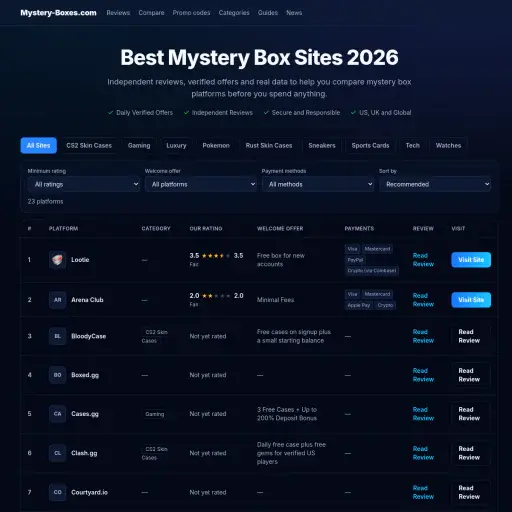The width and height of the screenshot is (512, 512).
Task: Click the Boxed.gg platform name
Action: point(85,375)
